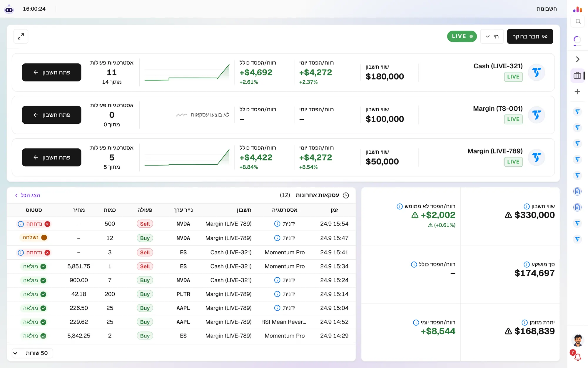
Task: Click the Margin (LIVE-789) broker logo
Action: pos(537,158)
